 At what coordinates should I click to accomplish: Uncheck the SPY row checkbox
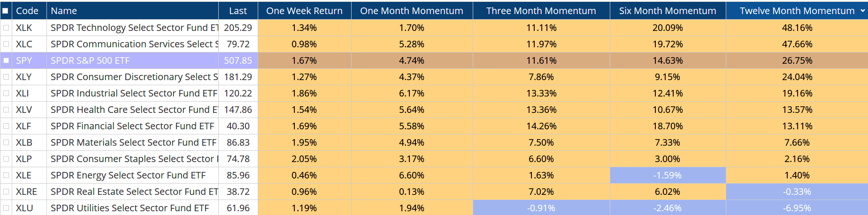coord(6,60)
